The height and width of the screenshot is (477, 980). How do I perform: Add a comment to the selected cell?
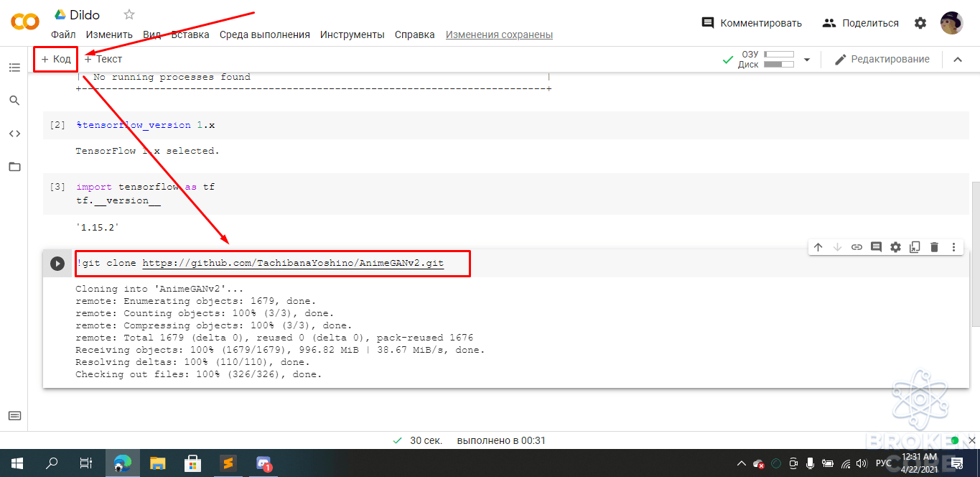coord(876,247)
